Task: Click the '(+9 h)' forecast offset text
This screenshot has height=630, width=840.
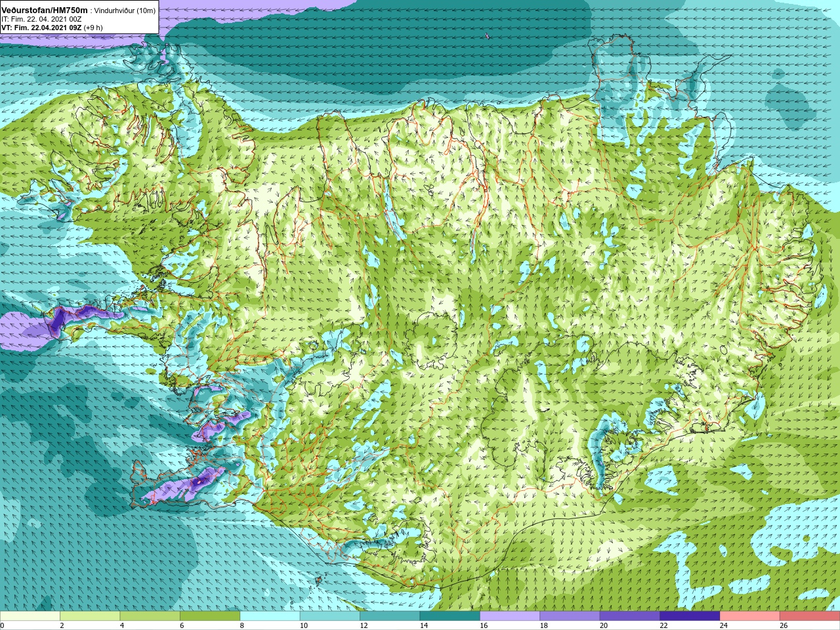Action: click(x=93, y=28)
